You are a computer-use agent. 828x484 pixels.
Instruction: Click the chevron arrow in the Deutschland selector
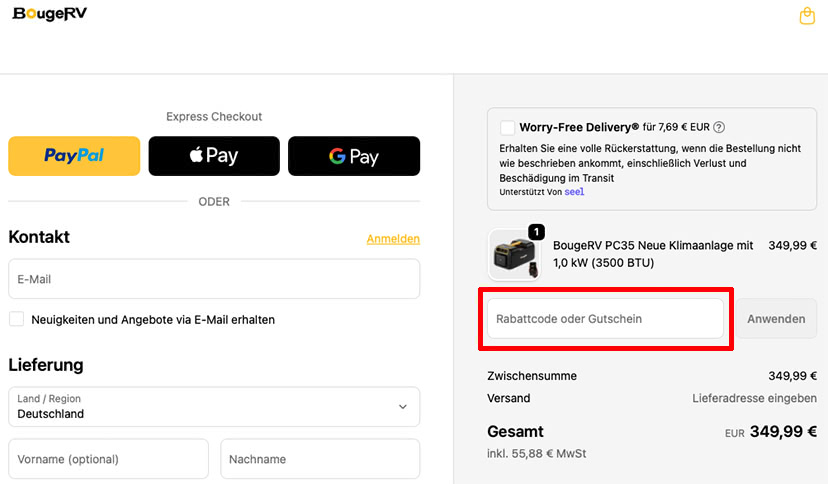tap(402, 407)
